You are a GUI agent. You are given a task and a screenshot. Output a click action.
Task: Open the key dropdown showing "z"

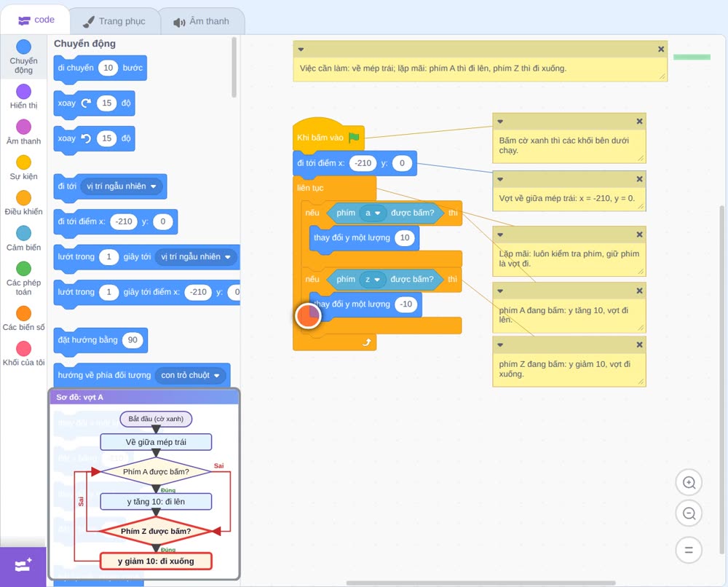372,279
